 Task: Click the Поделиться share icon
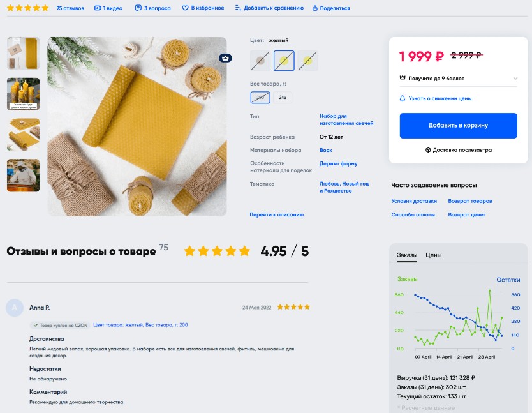pyautogui.click(x=315, y=8)
